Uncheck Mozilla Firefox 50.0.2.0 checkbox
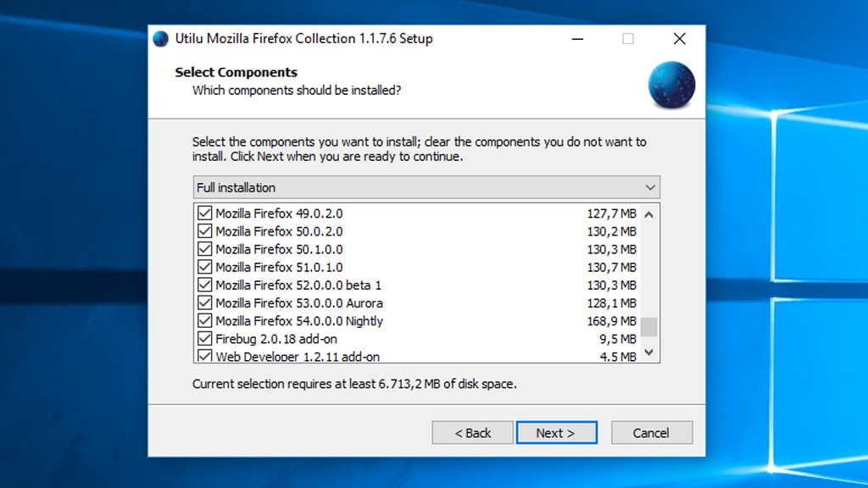The width and height of the screenshot is (868, 488). 205,230
